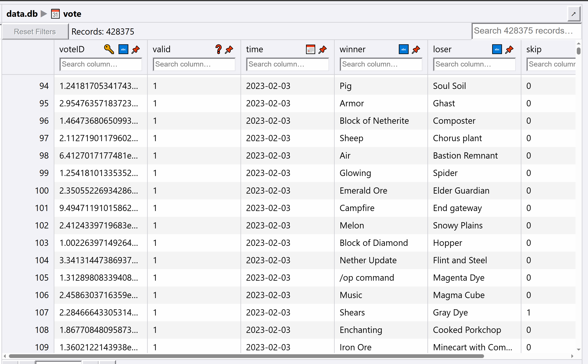The width and height of the screenshot is (588, 364).
Task: Click the abc type icon in winner header
Action: [x=404, y=49]
